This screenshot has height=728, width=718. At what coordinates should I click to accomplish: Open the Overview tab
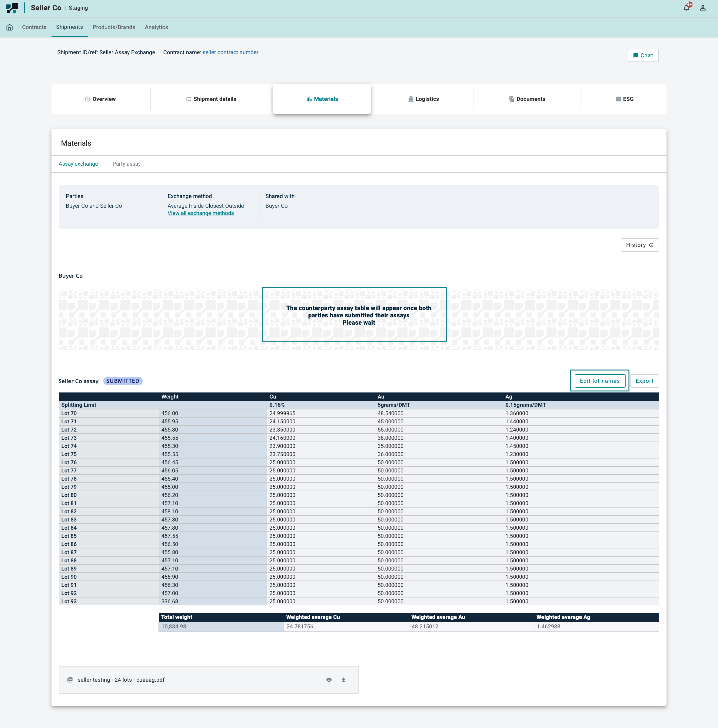coord(100,99)
